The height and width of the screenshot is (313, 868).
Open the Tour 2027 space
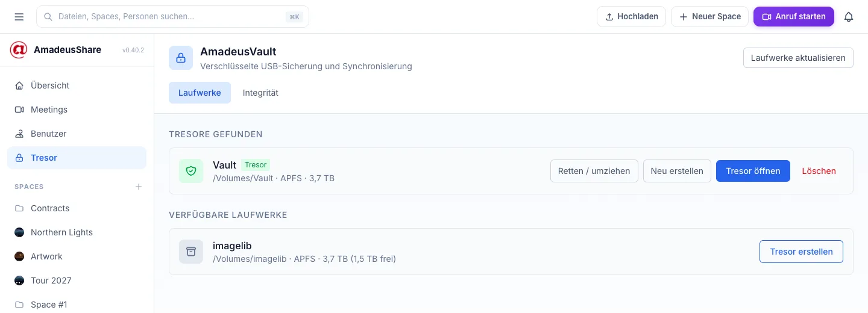[77, 280]
